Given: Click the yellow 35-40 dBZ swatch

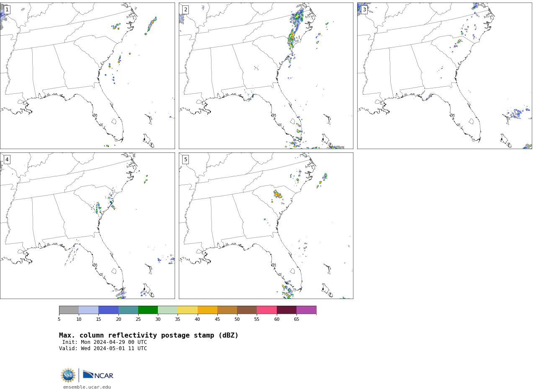Looking at the screenshot, I should click(188, 310).
